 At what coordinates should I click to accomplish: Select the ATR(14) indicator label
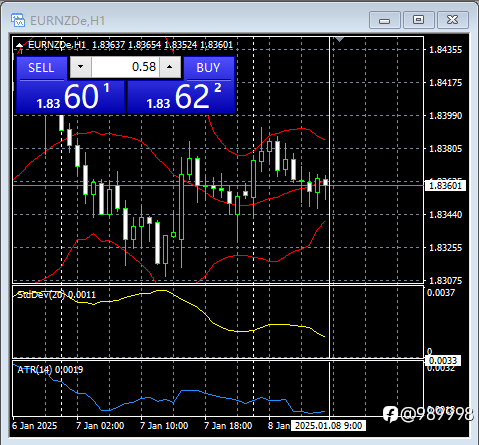click(50, 370)
